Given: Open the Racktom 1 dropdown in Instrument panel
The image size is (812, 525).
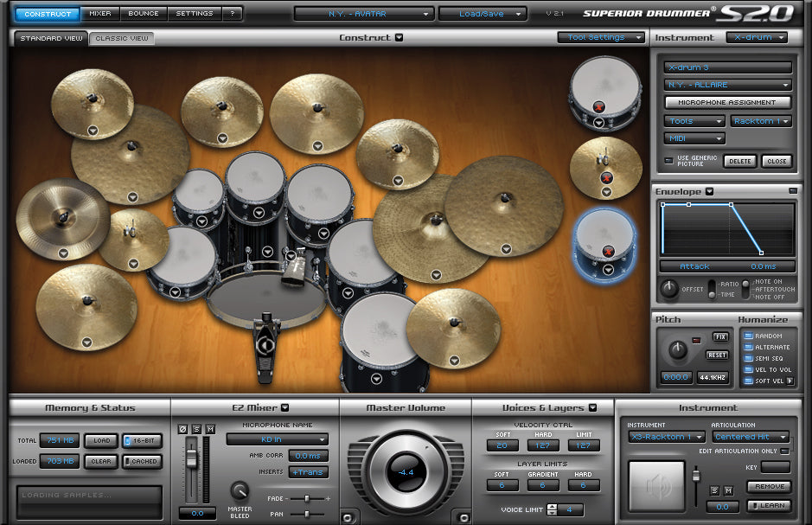Looking at the screenshot, I should [761, 121].
